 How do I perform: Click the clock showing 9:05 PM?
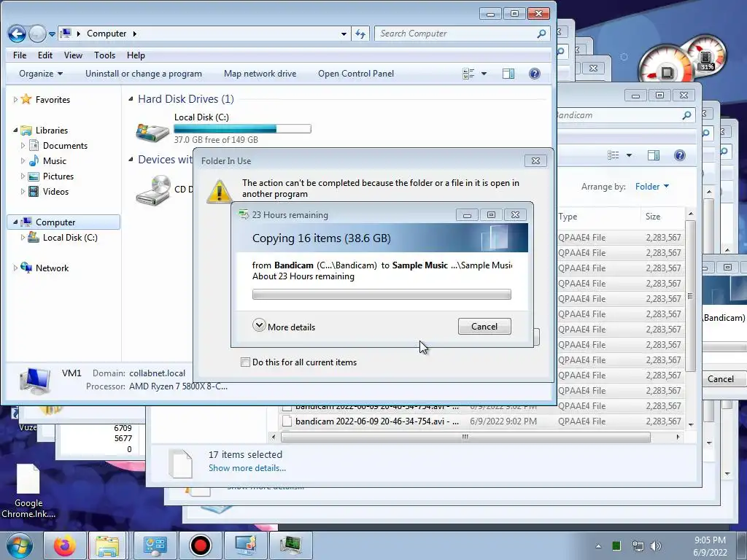click(710, 540)
